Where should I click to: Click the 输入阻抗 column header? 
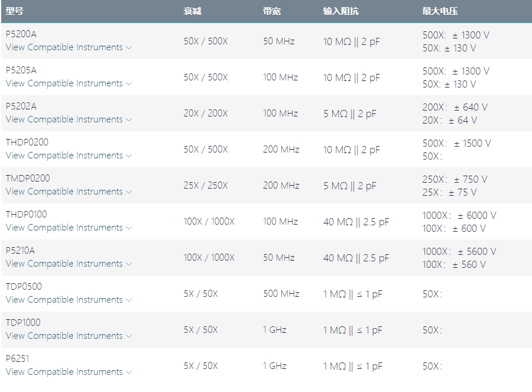[340, 11]
